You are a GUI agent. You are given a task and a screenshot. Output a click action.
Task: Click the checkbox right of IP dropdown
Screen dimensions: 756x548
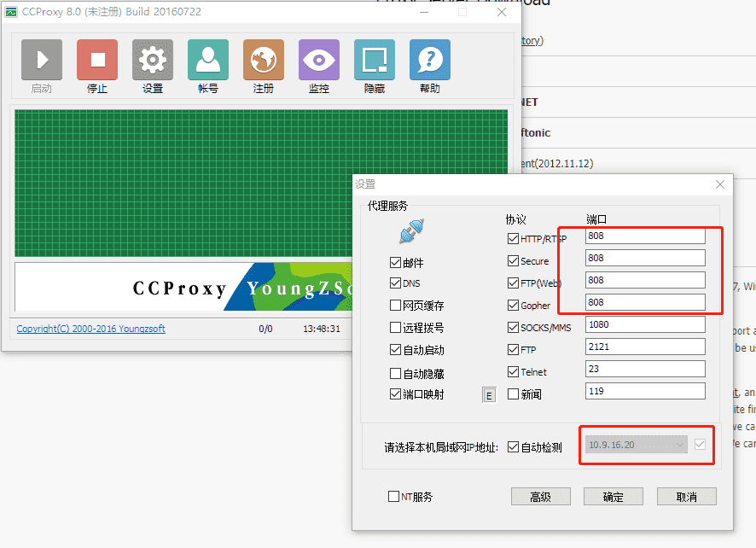(700, 444)
